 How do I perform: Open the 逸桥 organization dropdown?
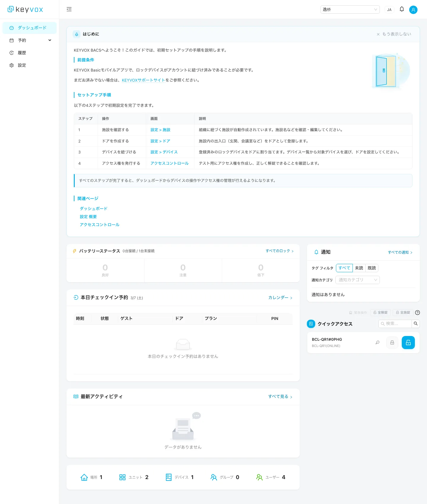[350, 9]
